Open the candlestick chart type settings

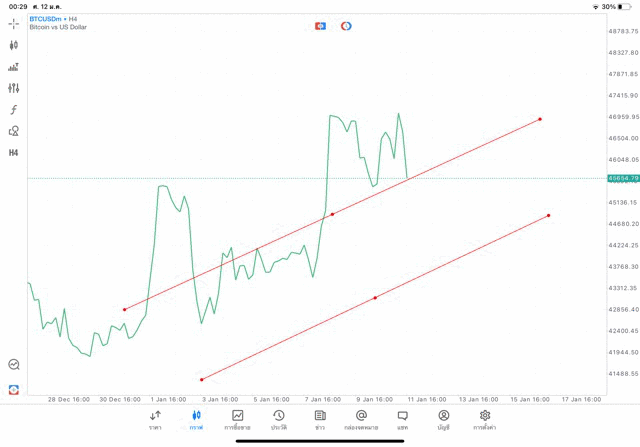click(14, 45)
